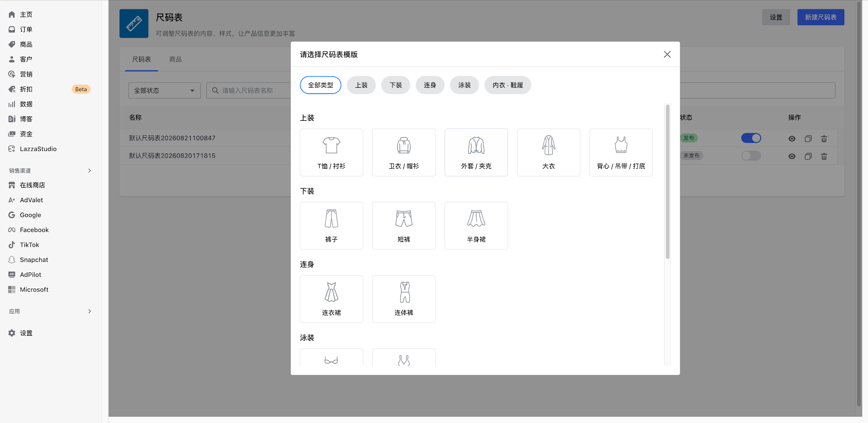Image resolution: width=868 pixels, height=423 pixels.
Task: Filter templates by 连身
Action: (430, 85)
